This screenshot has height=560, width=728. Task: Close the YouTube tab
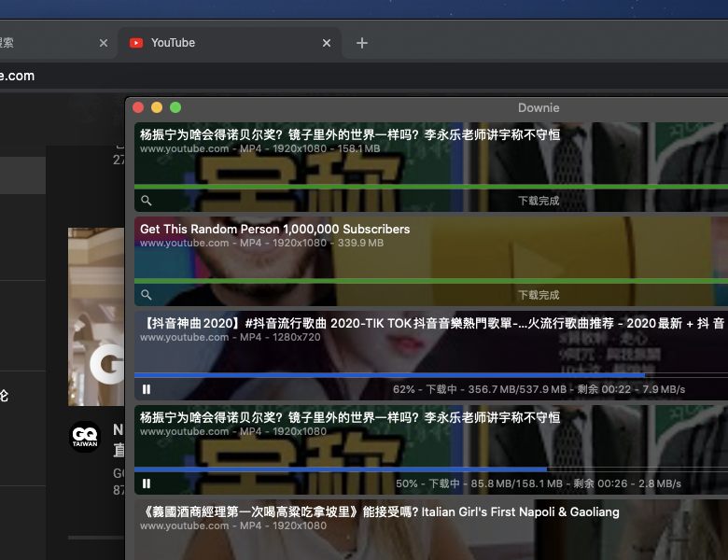(x=327, y=43)
